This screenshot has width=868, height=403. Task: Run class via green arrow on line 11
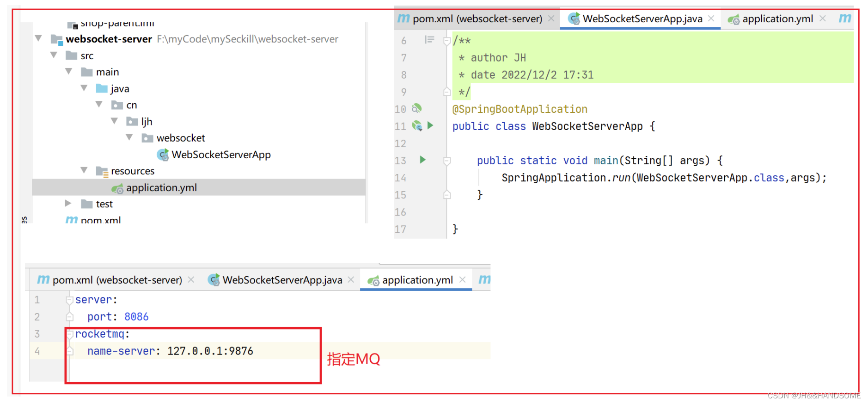point(430,125)
